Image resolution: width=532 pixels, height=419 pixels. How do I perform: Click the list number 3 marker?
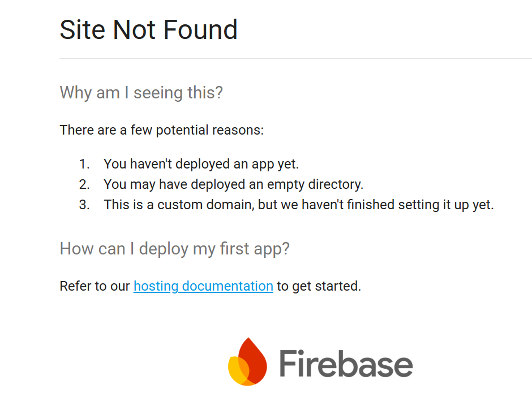click(x=84, y=205)
